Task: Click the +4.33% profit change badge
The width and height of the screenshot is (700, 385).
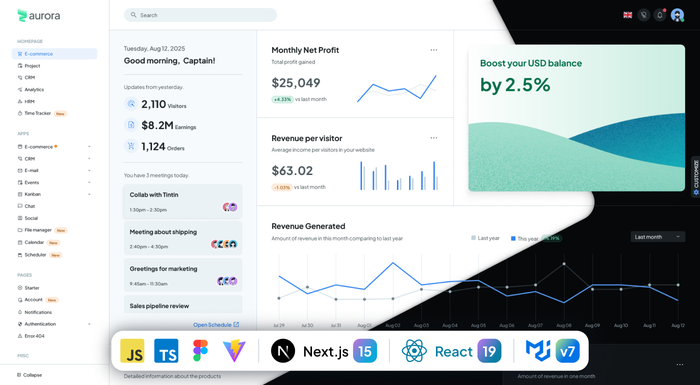Action: [282, 99]
